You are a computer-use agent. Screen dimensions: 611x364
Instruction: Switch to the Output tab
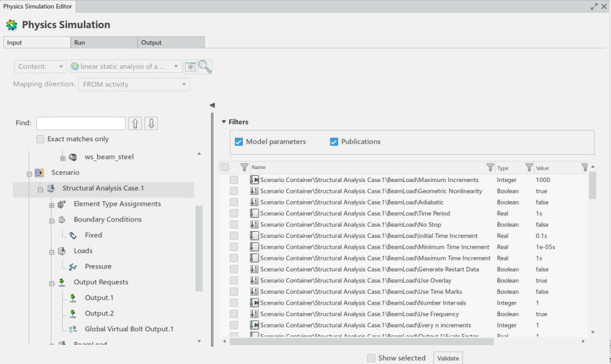click(x=171, y=42)
